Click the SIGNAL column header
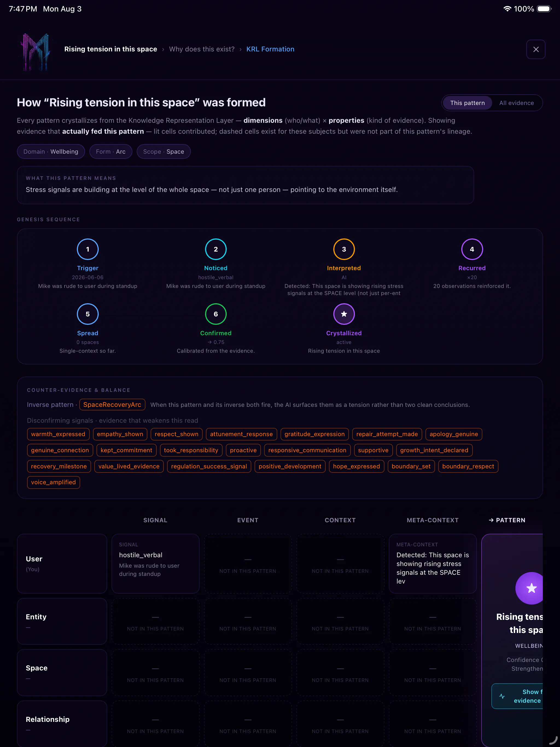The width and height of the screenshot is (560, 747). pos(155,520)
